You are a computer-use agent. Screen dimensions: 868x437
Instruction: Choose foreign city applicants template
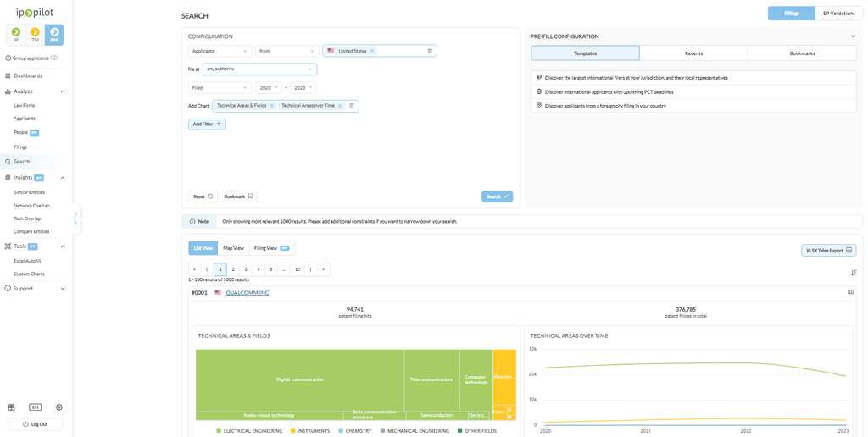pos(693,106)
